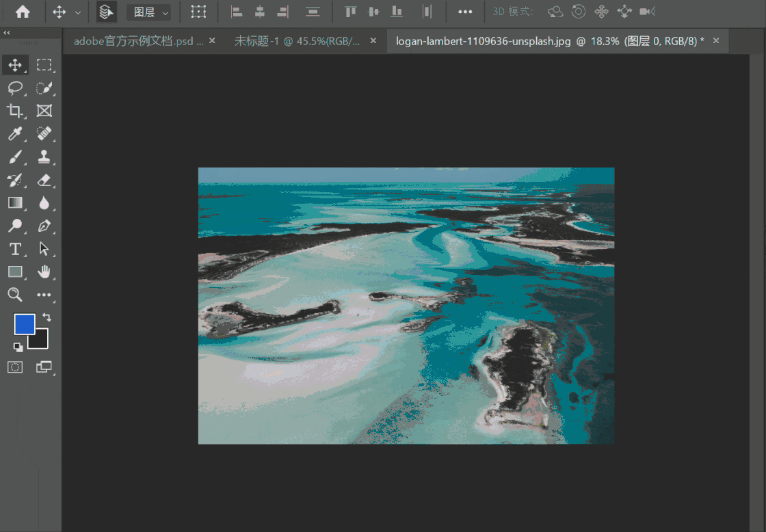The width and height of the screenshot is (766, 532).
Task: Select the Crop tool
Action: (x=15, y=111)
